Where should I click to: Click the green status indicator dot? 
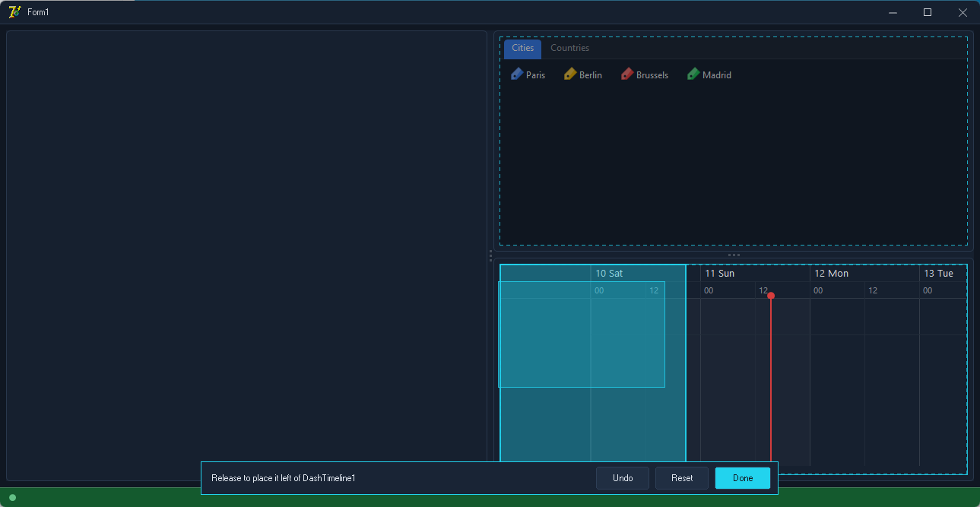pos(12,498)
